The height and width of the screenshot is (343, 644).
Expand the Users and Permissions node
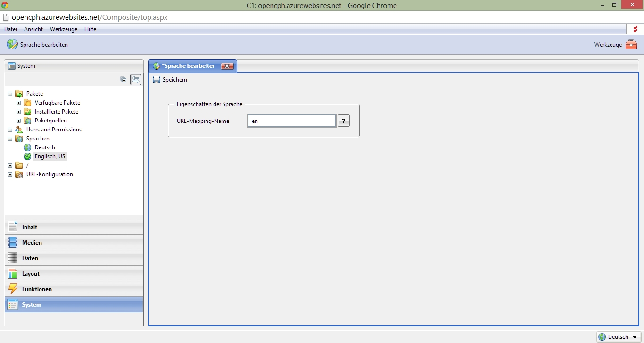click(10, 130)
